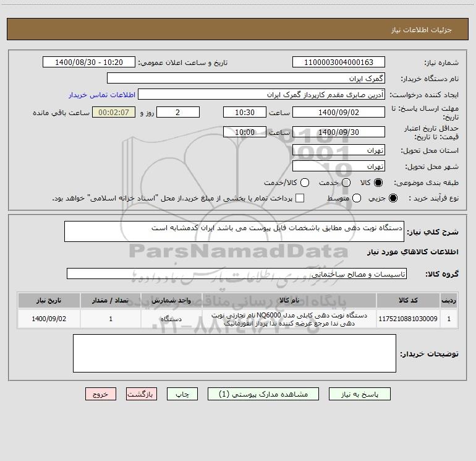Select the کالا radio button
Screen dimensions: 476x461
378,183
